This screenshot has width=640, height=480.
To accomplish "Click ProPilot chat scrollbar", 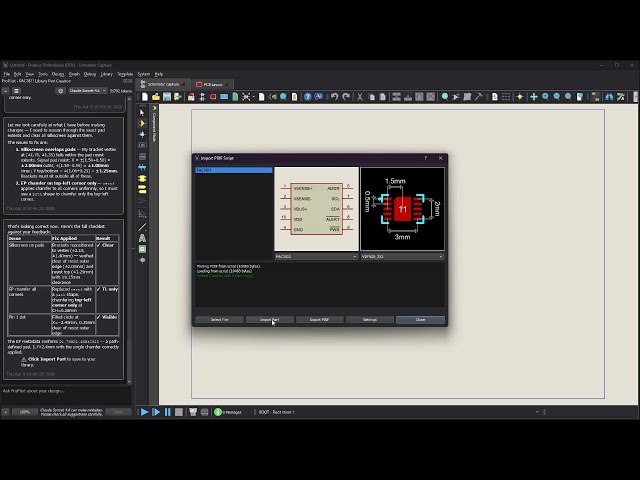I will pyautogui.click(x=129, y=240).
